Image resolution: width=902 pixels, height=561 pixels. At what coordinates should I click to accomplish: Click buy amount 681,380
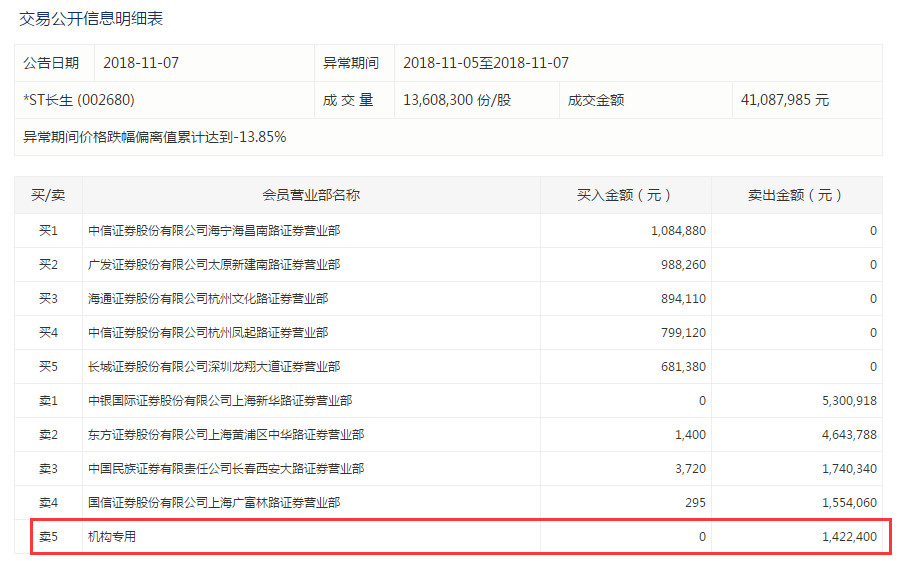[x=683, y=367]
